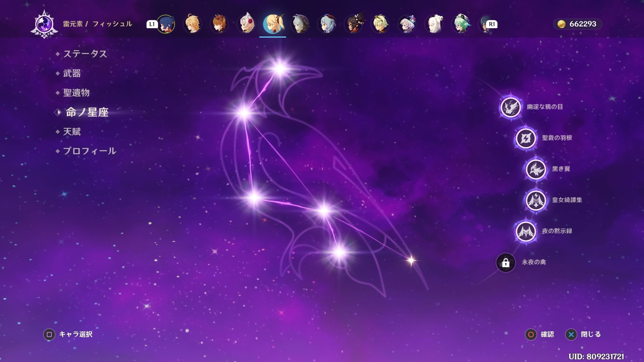Open the 夜の黙示録 constellation icon
Screen dimensions: 644x362
point(526,231)
